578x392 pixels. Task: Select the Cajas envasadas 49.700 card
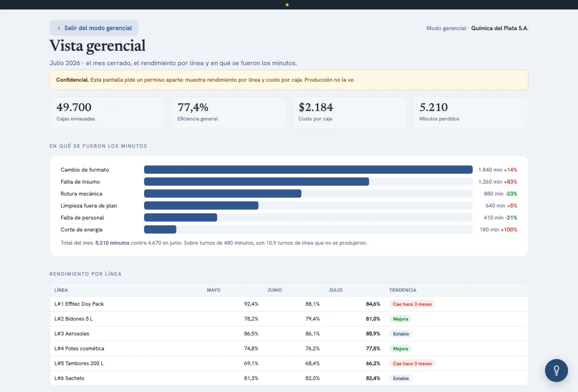tap(107, 112)
